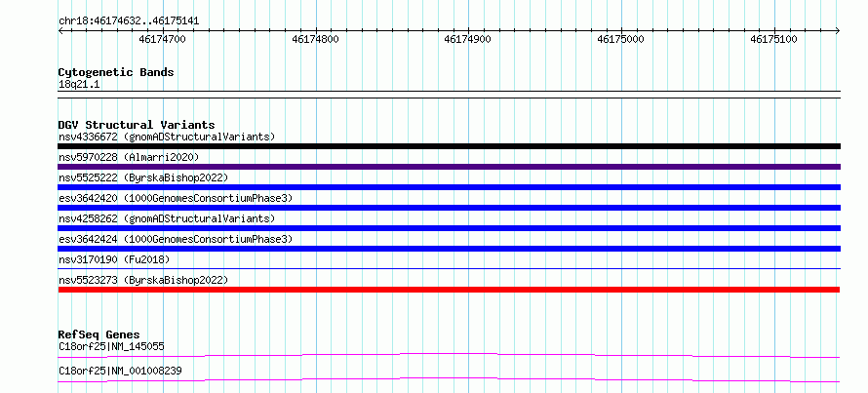Select the Cytogenetic Bands track title
This screenshot has width=868, height=393.
pyautogui.click(x=116, y=72)
